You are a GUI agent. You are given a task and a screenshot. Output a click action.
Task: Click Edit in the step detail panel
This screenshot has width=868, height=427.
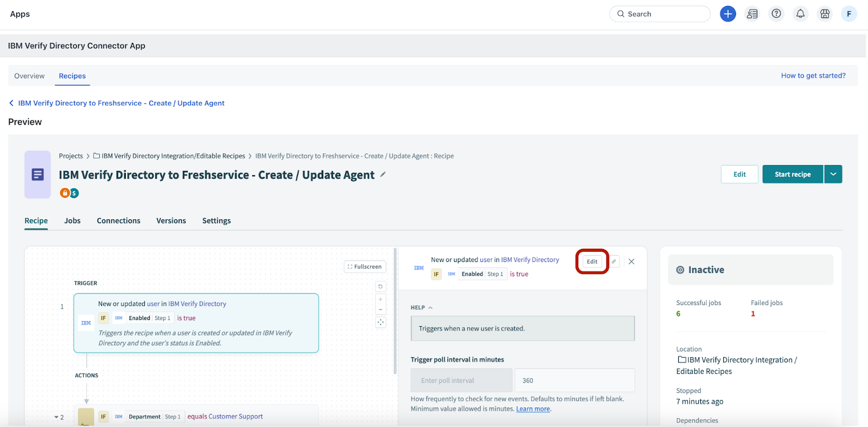pyautogui.click(x=592, y=262)
